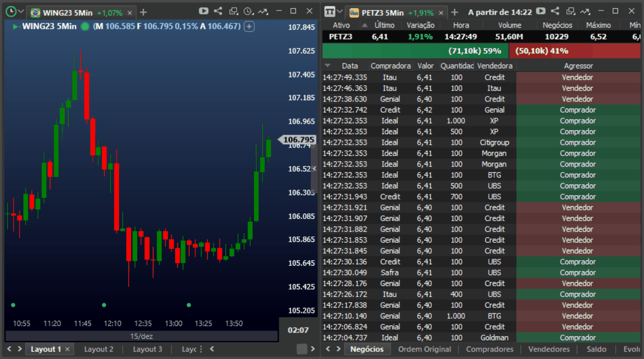Open the chart time settings icon

coord(248,11)
